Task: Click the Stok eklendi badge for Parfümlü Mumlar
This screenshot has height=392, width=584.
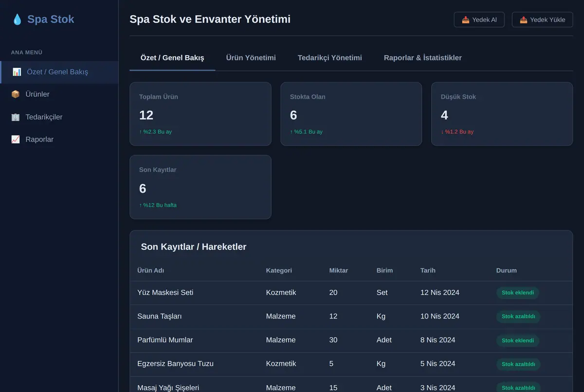Action: click(x=518, y=340)
